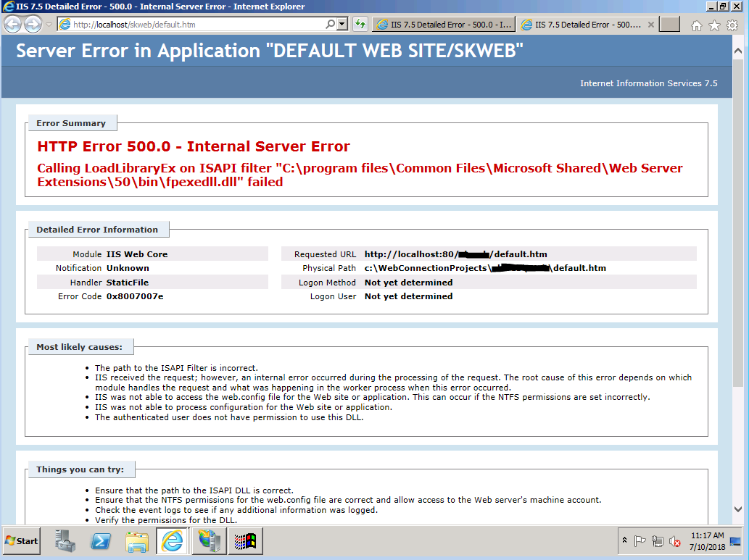
Task: Click the Requested URL value
Action: [x=455, y=254]
